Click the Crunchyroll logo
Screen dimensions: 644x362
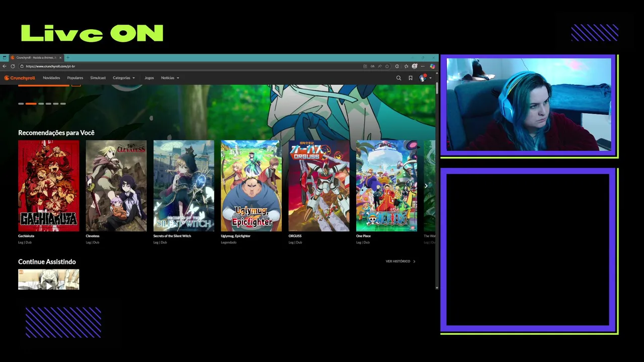(x=20, y=78)
